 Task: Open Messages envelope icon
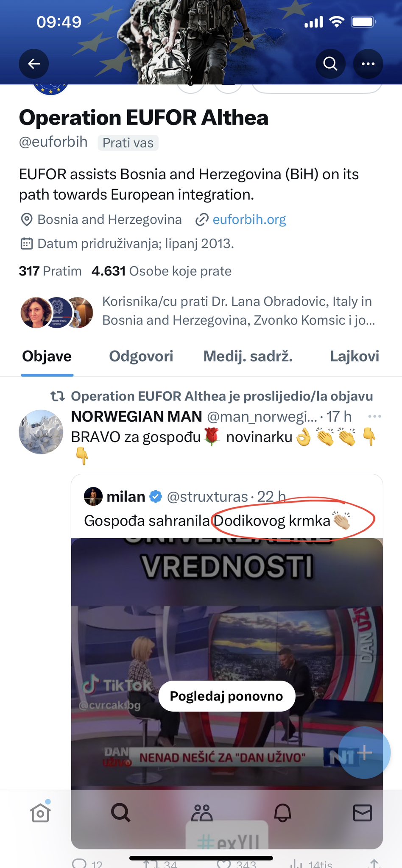click(x=363, y=812)
